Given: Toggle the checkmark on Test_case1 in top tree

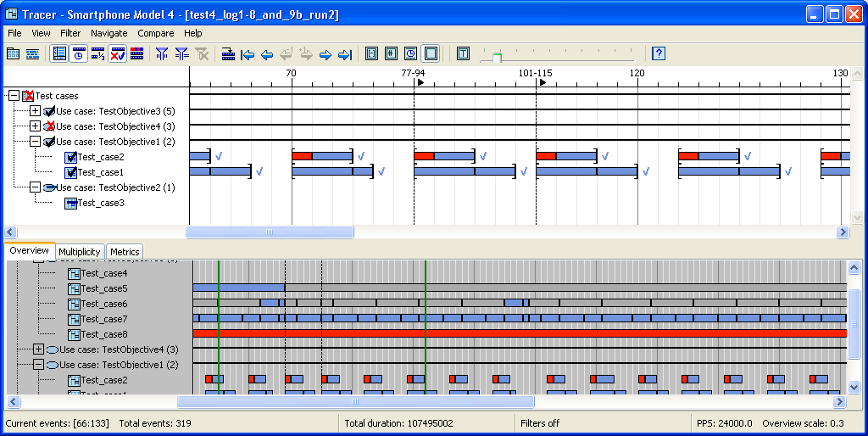Looking at the screenshot, I should coord(71,172).
